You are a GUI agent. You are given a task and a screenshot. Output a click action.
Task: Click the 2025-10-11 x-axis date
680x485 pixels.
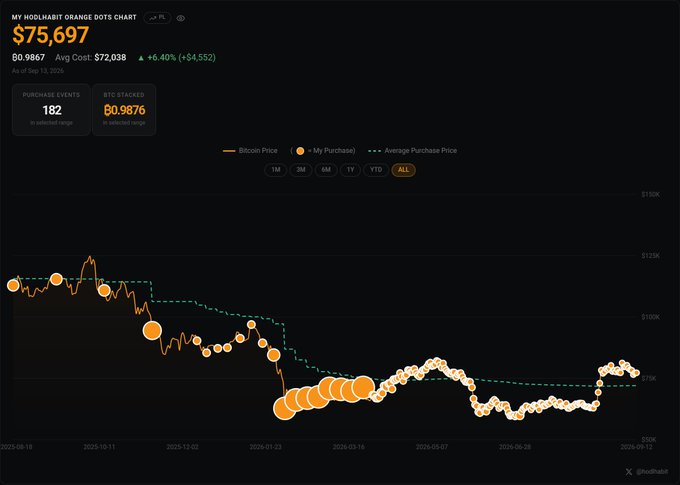click(x=99, y=447)
